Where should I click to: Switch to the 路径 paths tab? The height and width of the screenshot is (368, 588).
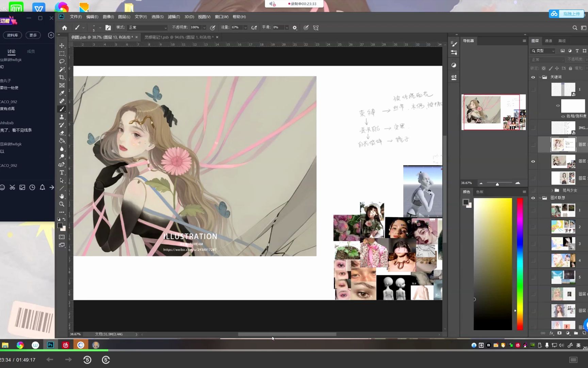coord(562,41)
